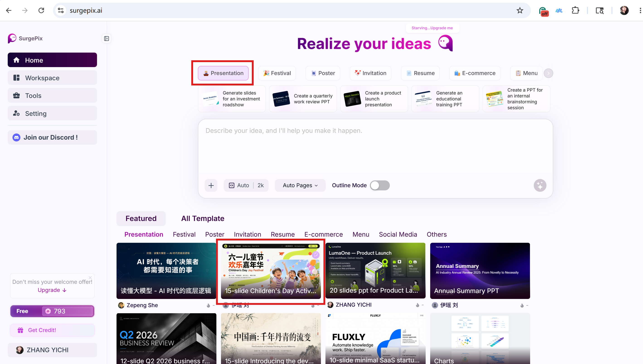Open the site information icon in address bar

[61, 10]
